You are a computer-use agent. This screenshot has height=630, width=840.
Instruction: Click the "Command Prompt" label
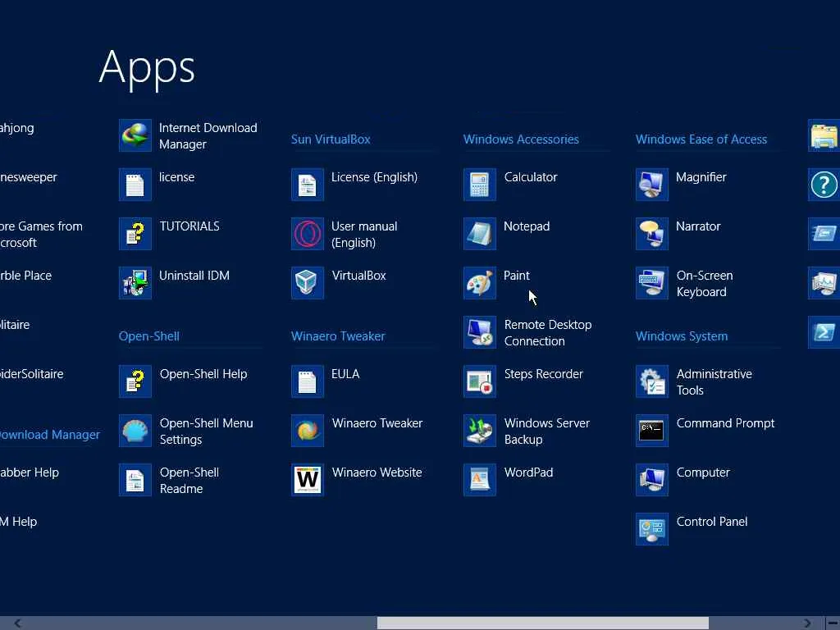pos(725,423)
